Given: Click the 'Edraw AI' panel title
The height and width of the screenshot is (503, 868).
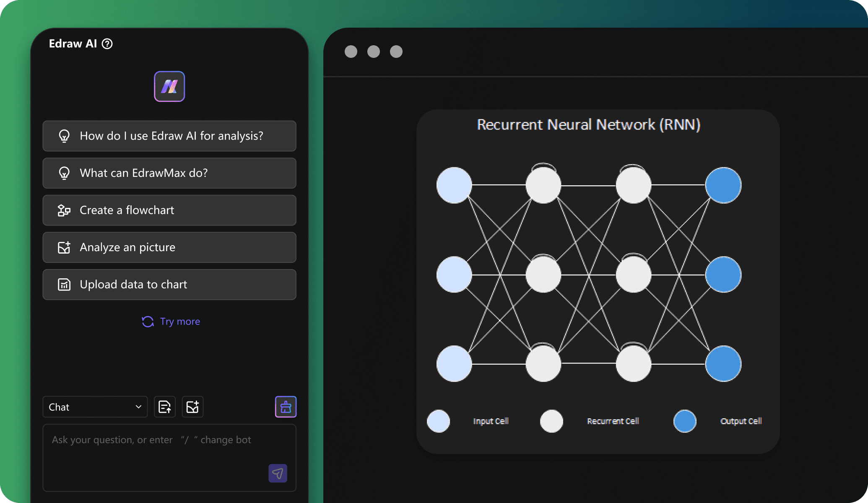Looking at the screenshot, I should coord(73,44).
